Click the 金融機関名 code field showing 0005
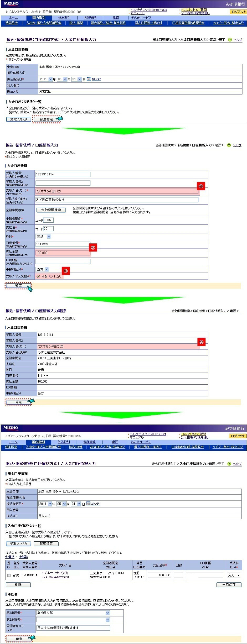Screen dimensions: 247x644 coord(48,220)
